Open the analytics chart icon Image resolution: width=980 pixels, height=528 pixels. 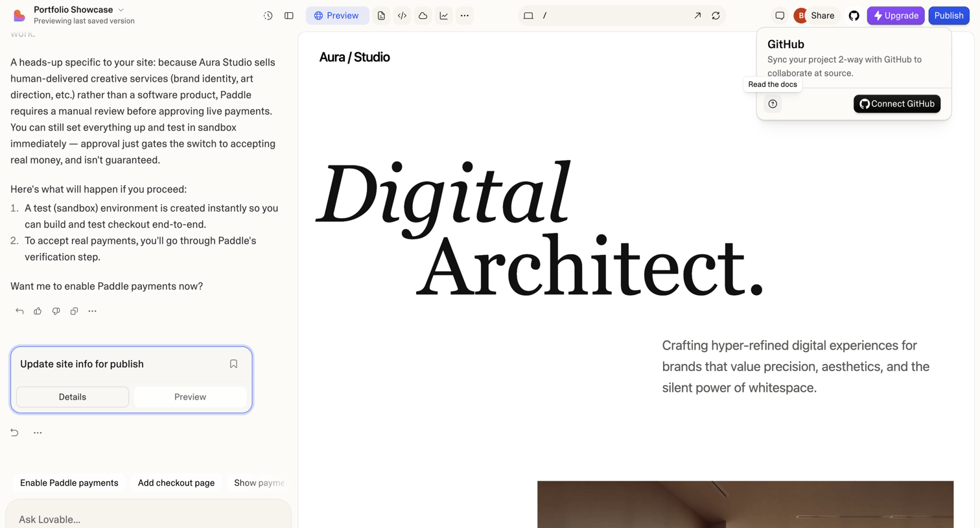(x=444, y=16)
